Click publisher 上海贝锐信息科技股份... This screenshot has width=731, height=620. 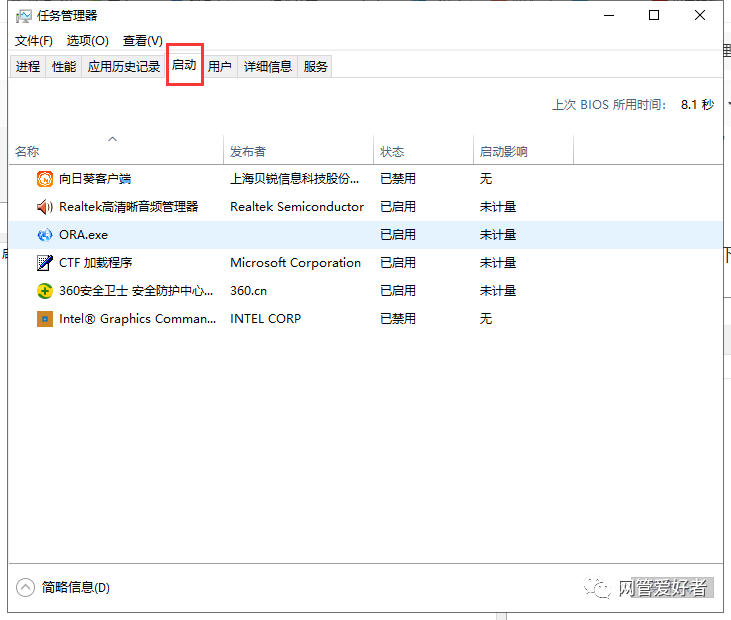[295, 179]
